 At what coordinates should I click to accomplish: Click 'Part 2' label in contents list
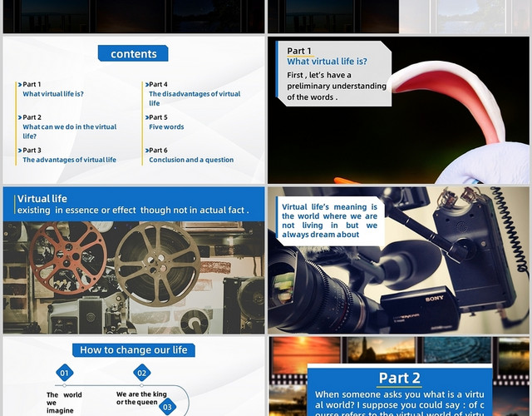pos(32,117)
